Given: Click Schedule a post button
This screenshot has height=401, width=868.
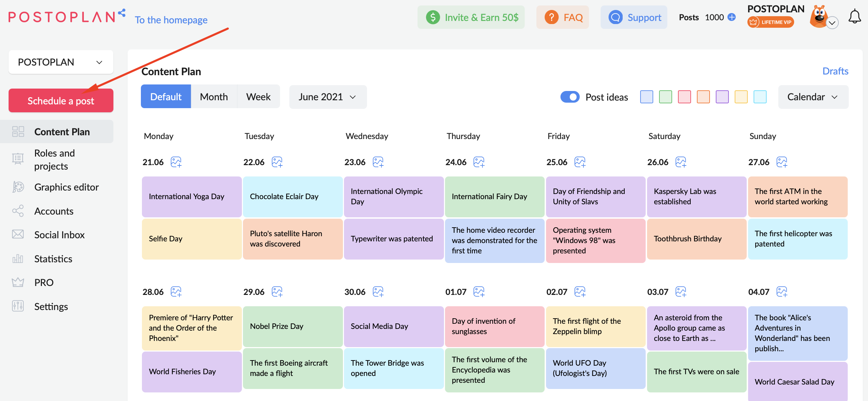Looking at the screenshot, I should point(61,101).
